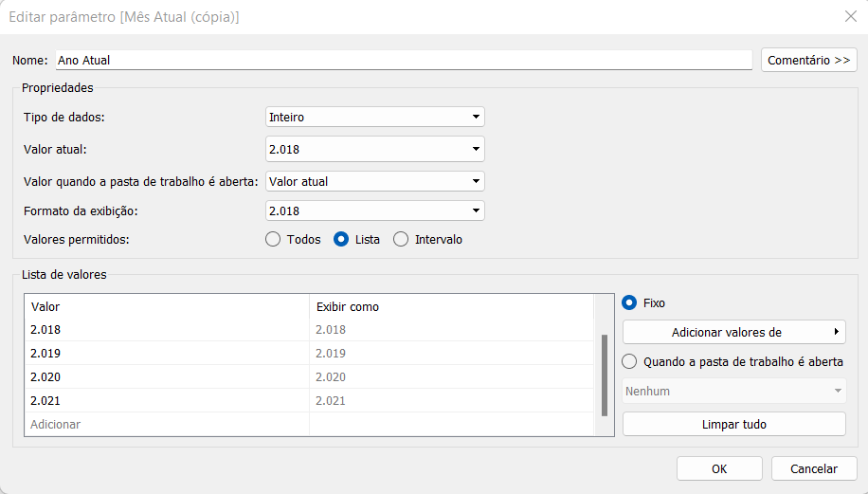Close the Editar parâmetro dialog

(x=851, y=17)
